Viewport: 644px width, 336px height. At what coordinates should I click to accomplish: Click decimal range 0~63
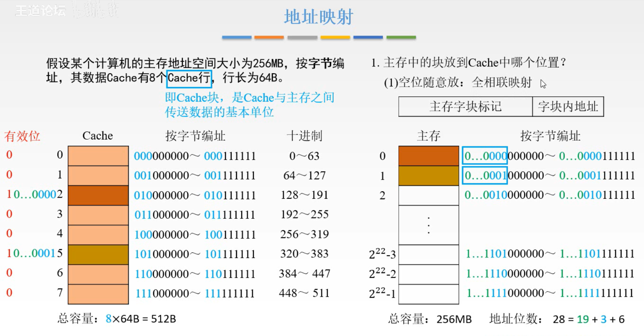pyautogui.click(x=304, y=156)
